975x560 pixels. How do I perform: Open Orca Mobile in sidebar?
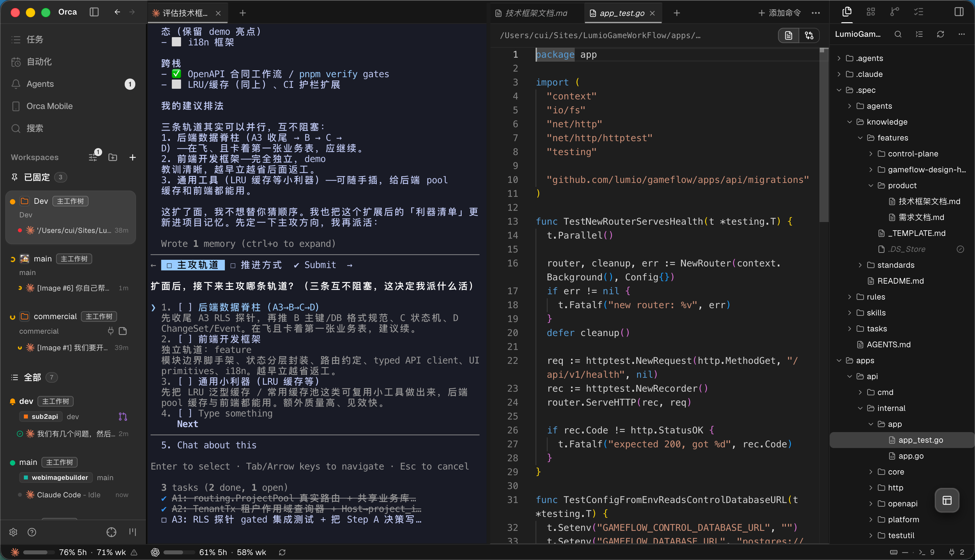tap(73, 106)
